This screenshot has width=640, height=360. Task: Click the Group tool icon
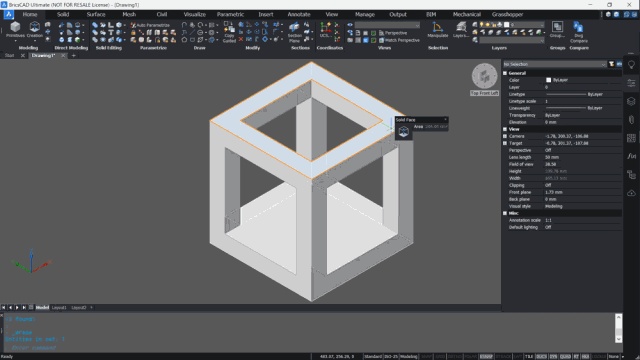[x=557, y=30]
